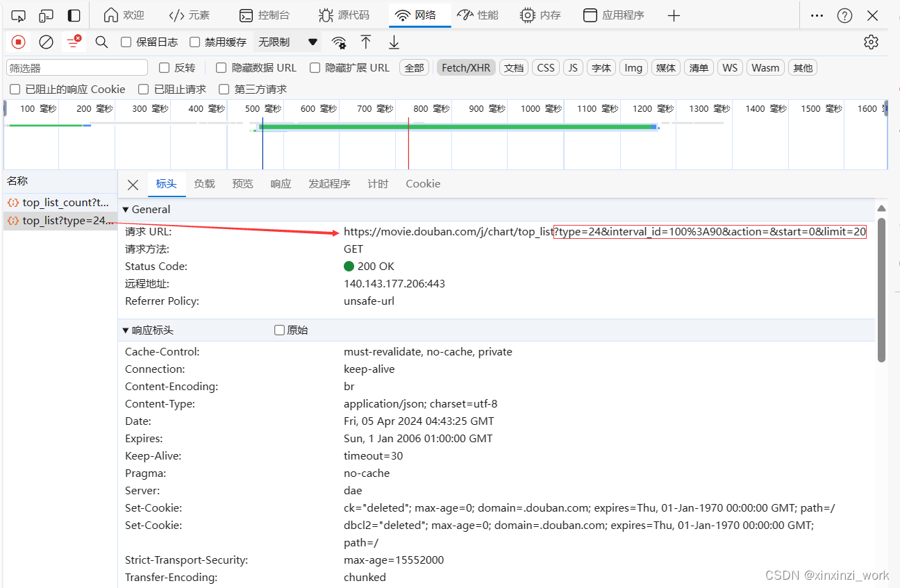Screen dimensions: 900x588
Task: Select the Wasm filter
Action: 765,68
